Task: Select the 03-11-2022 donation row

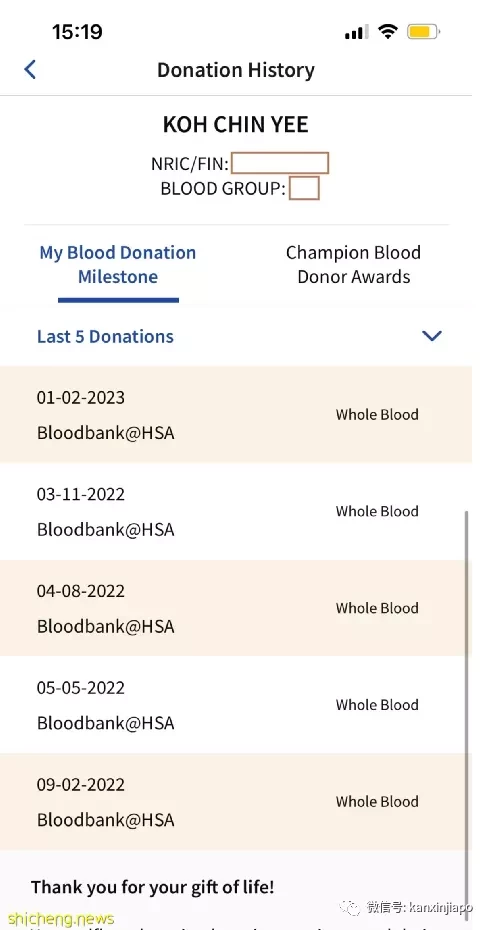Action: coord(236,511)
